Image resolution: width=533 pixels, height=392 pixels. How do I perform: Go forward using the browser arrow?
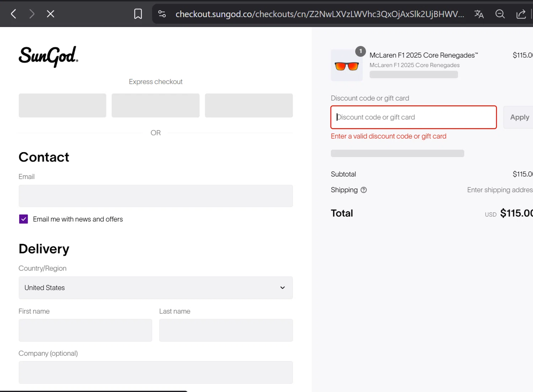32,14
